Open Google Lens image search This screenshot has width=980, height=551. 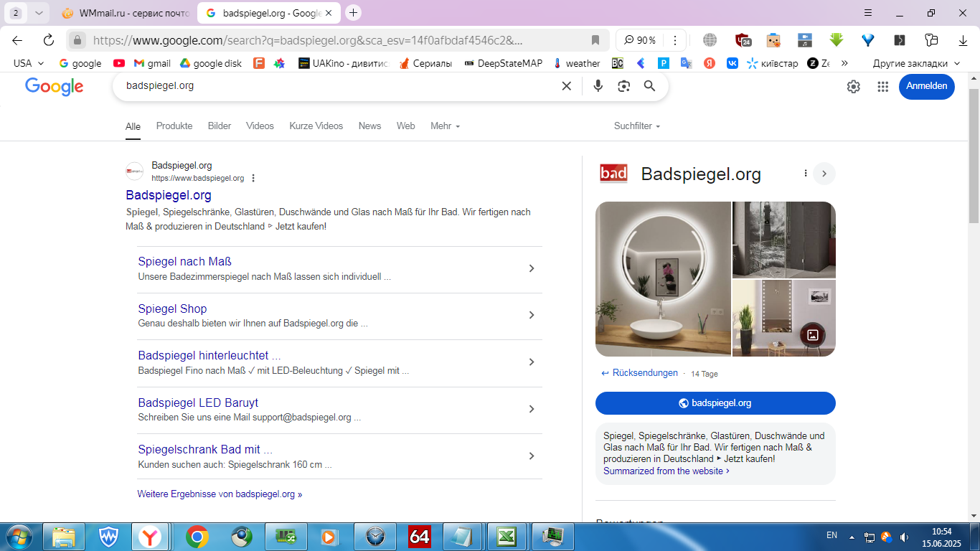pyautogui.click(x=623, y=86)
